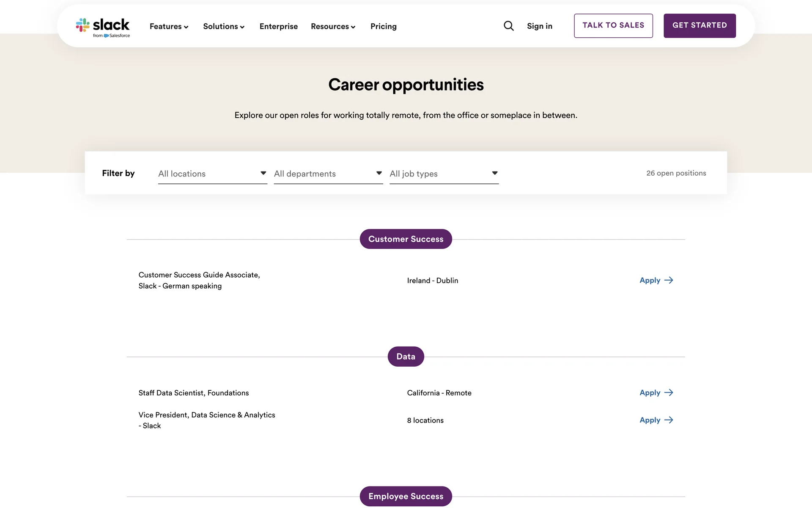The image size is (812, 508).
Task: Click the Slack logo icon
Action: coord(83,25)
